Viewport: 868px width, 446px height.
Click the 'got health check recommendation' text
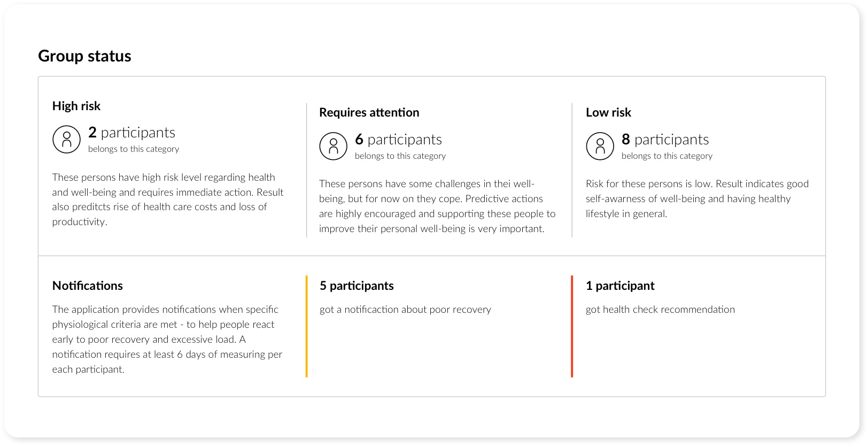(x=660, y=309)
